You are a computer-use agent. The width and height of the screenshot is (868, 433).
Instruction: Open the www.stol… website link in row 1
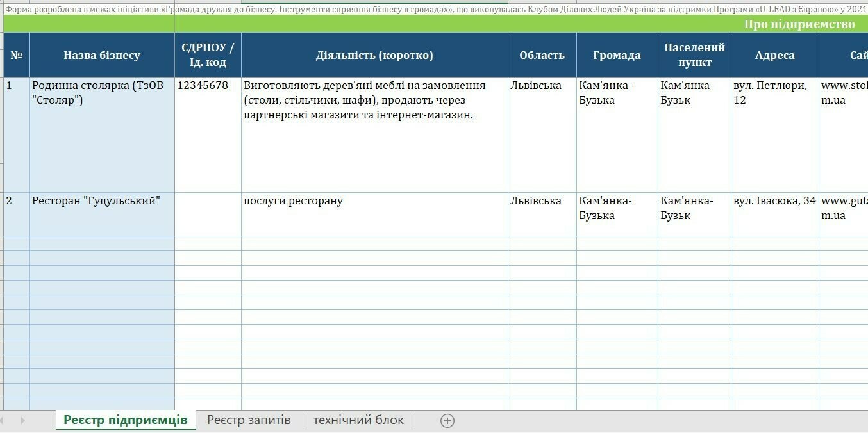pos(843,93)
